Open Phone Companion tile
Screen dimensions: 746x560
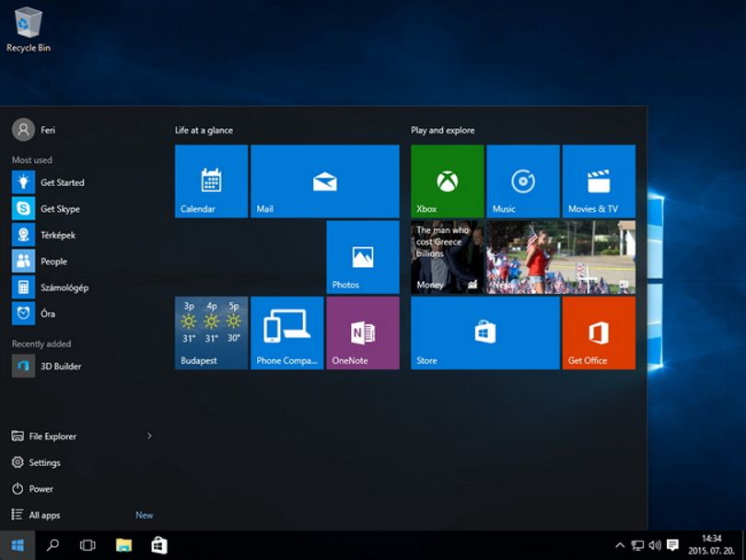pos(286,333)
